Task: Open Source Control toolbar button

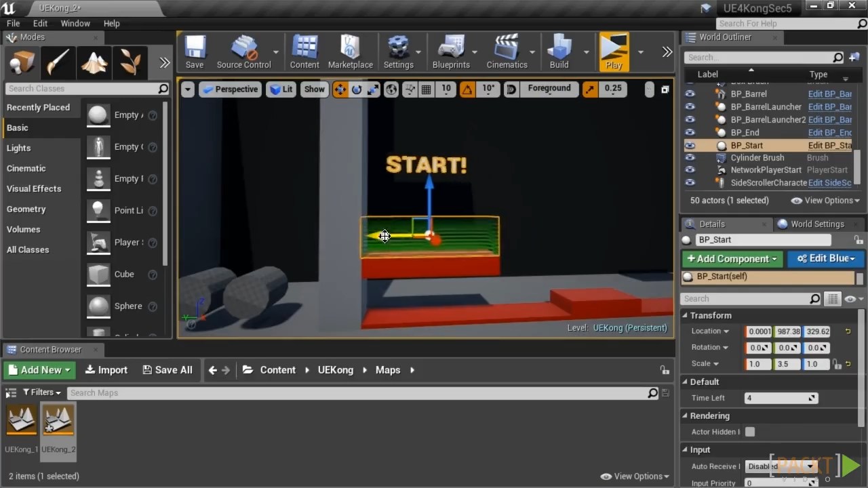Action: point(243,52)
